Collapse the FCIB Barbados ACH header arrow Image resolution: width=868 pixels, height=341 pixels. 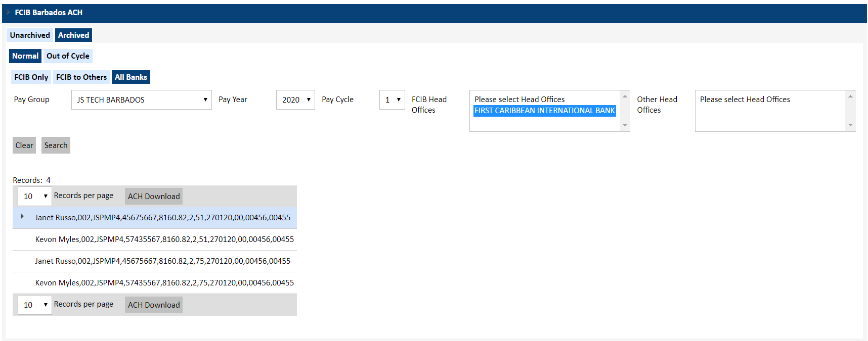[x=8, y=13]
